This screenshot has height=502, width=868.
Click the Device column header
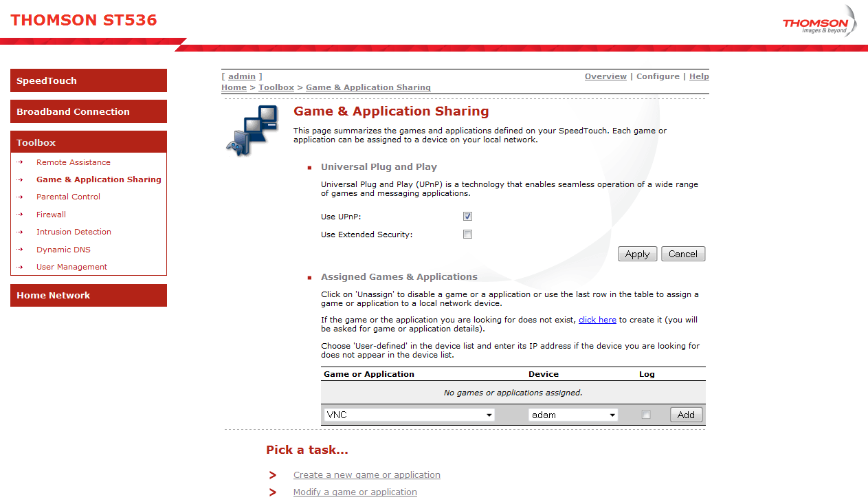[x=544, y=374]
